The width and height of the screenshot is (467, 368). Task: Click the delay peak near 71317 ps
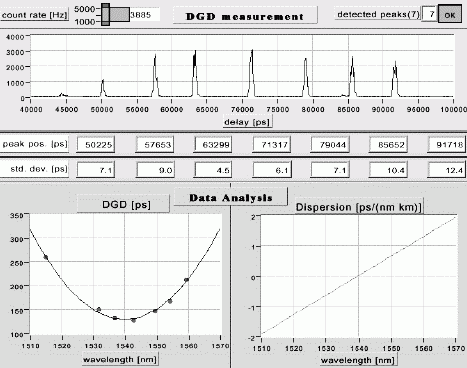(x=252, y=73)
